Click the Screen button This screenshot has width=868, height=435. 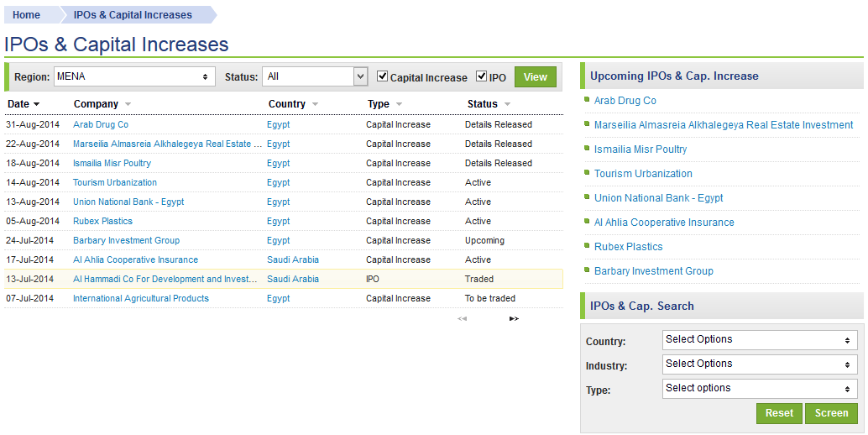click(x=831, y=413)
